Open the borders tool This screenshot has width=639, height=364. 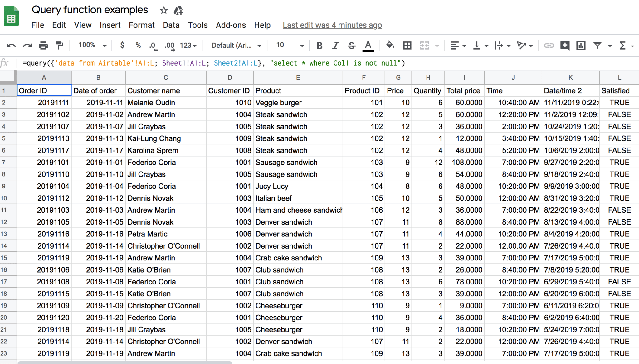tap(407, 46)
